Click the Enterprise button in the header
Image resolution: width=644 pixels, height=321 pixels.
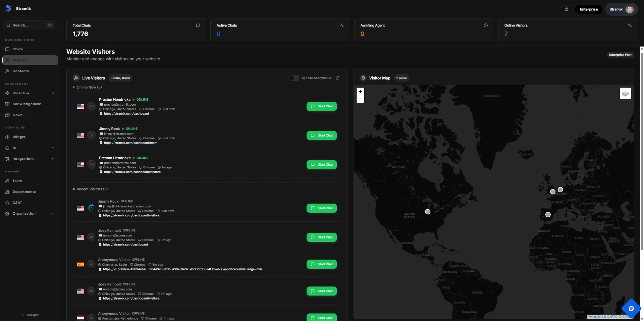click(x=589, y=9)
